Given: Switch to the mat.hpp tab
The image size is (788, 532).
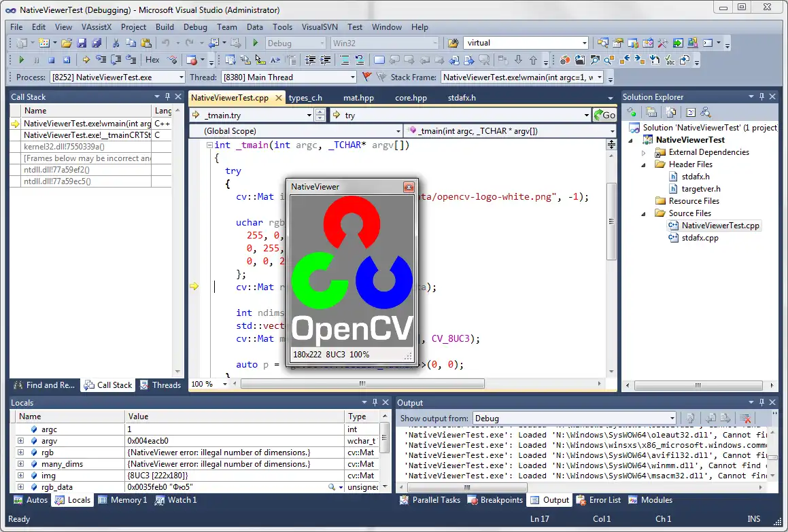Looking at the screenshot, I should [x=359, y=97].
